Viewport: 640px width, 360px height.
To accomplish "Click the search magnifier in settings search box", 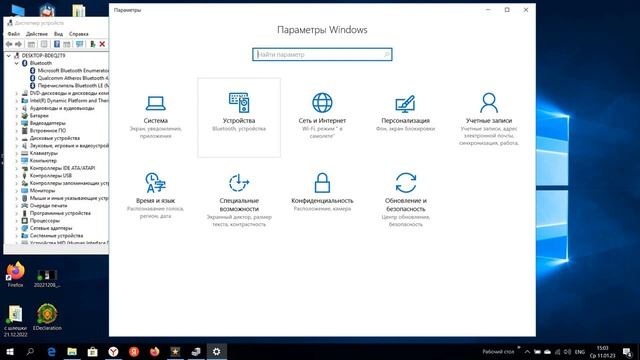I will pyautogui.click(x=386, y=54).
